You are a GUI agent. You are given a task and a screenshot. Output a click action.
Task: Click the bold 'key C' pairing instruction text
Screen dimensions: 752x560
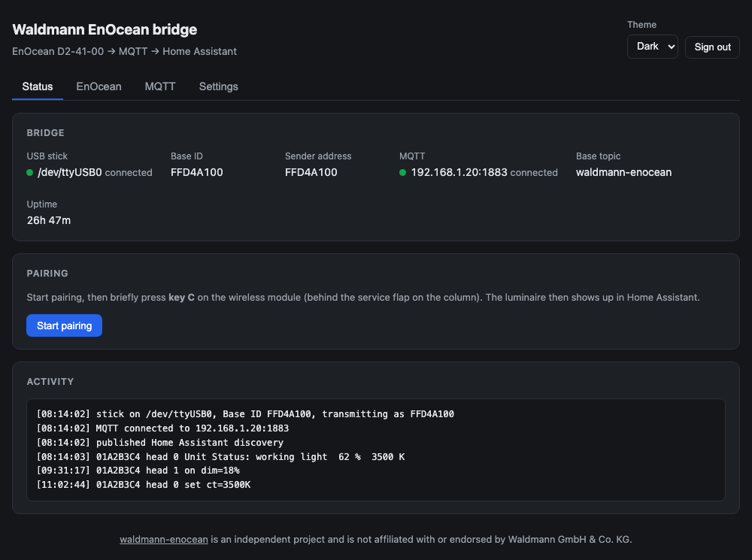click(181, 297)
